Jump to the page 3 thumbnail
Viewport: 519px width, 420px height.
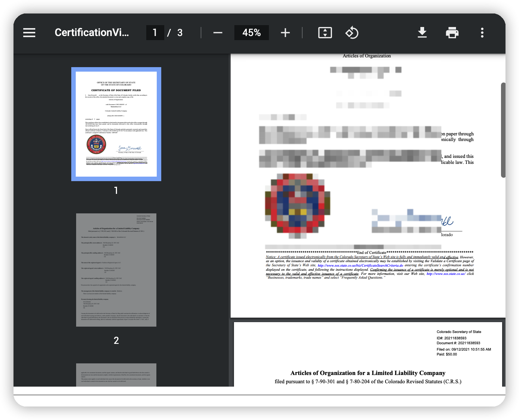point(116,374)
